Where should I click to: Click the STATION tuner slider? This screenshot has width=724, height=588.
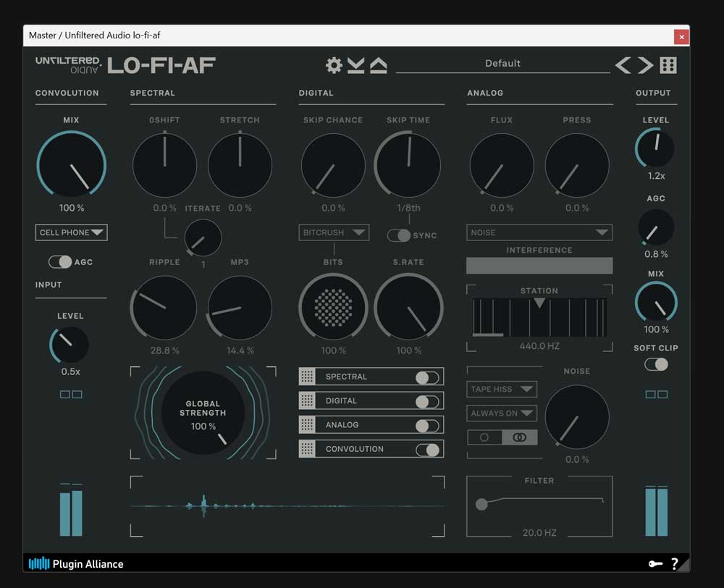point(539,317)
